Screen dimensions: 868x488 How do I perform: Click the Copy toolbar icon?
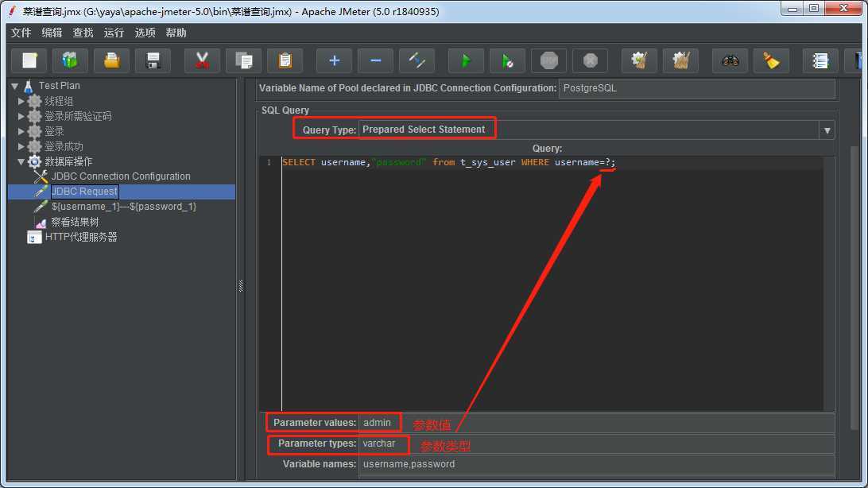(x=243, y=60)
